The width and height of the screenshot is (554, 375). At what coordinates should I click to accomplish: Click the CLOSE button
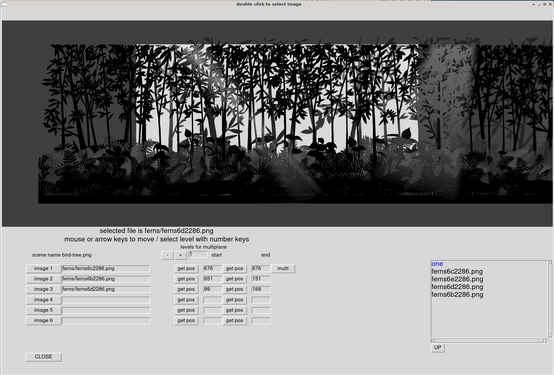(43, 357)
